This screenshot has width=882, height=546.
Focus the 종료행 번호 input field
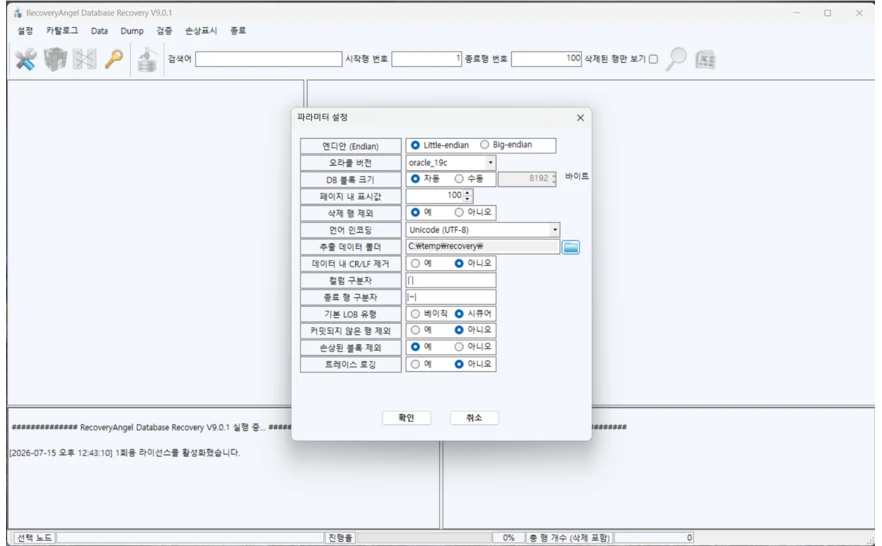(546, 59)
